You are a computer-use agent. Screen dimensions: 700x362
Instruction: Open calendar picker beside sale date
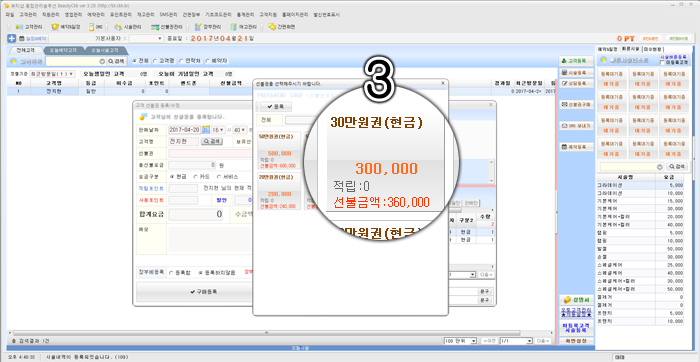[x=205, y=129]
